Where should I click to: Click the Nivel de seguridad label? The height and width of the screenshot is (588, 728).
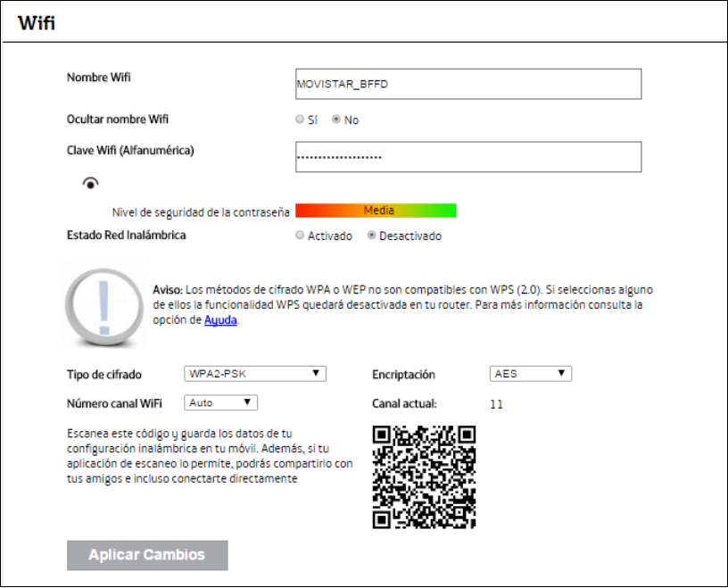click(x=201, y=212)
